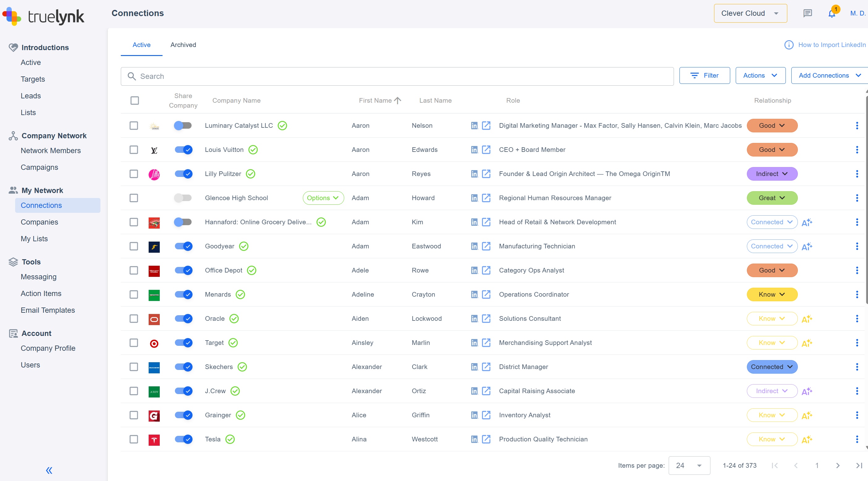Open external link for Aaron Edwards
Image resolution: width=868 pixels, height=481 pixels.
(486, 149)
